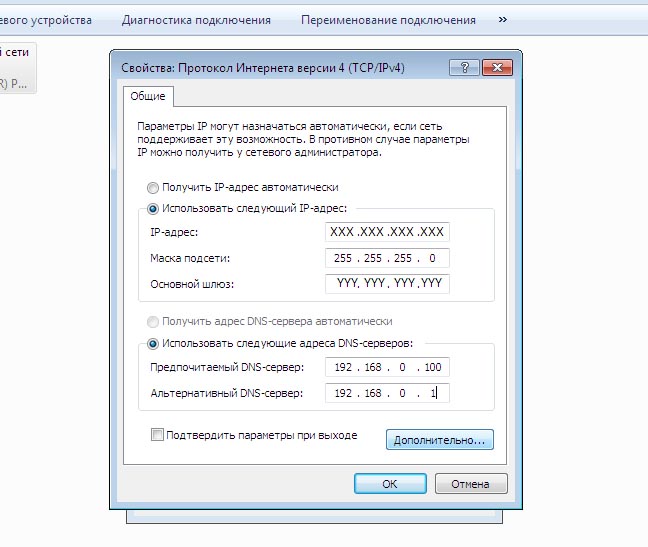Screen dimensions: 648x547
Task: Click the IP-адрес input field
Action: coord(387,232)
